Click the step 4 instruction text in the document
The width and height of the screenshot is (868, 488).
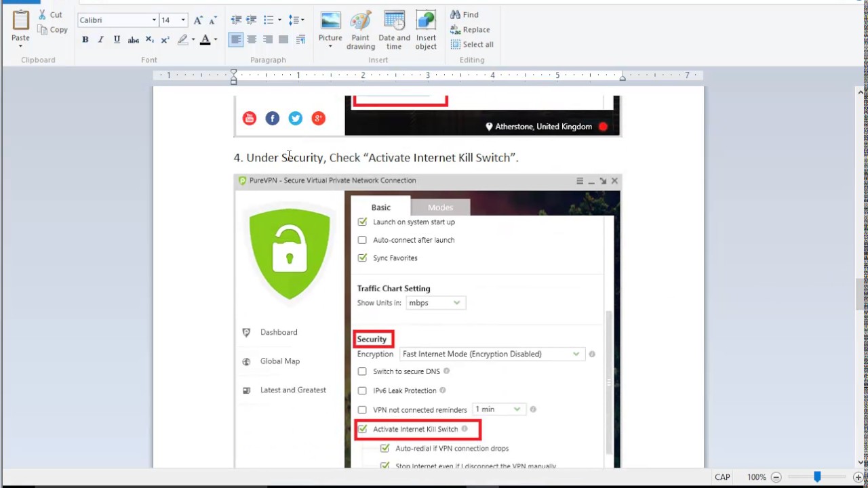(x=376, y=157)
